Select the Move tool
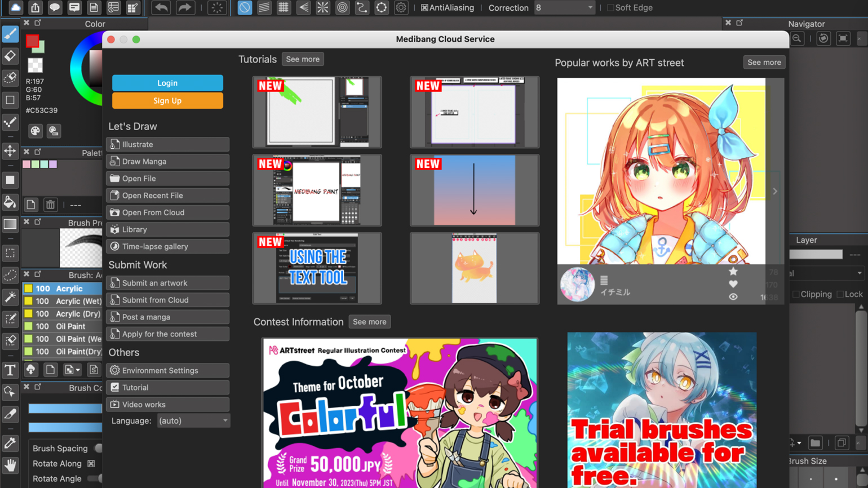 10,150
